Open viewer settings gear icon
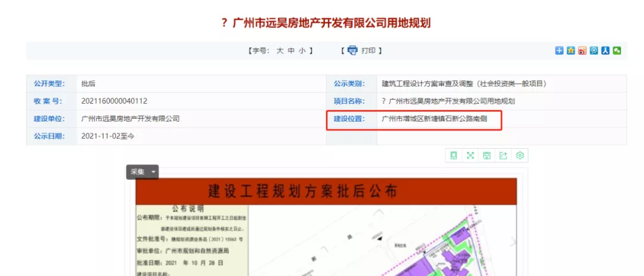644x276 pixels. pyautogui.click(x=520, y=156)
